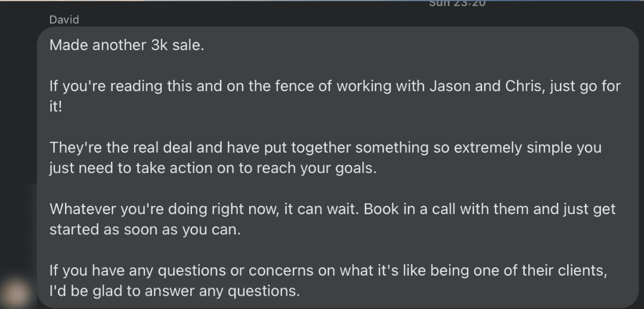Open David's blurred profile avatar
This screenshot has width=644, height=309.
tap(17, 294)
